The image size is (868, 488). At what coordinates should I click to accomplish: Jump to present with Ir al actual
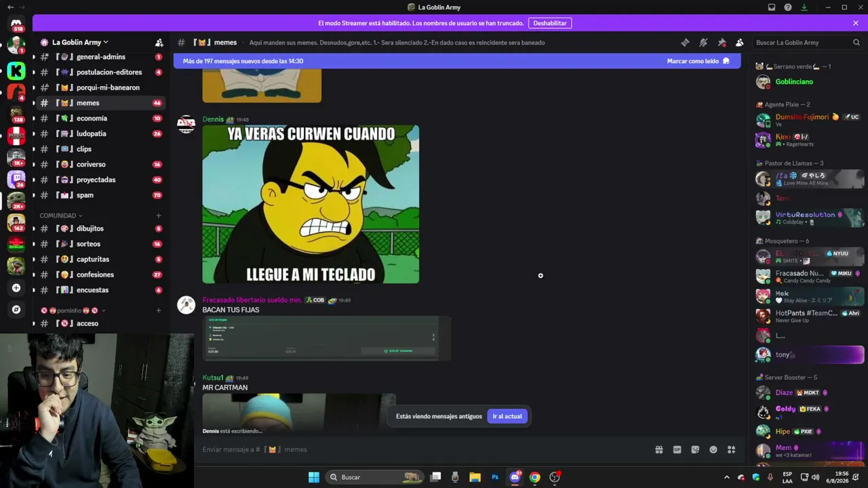(507, 416)
